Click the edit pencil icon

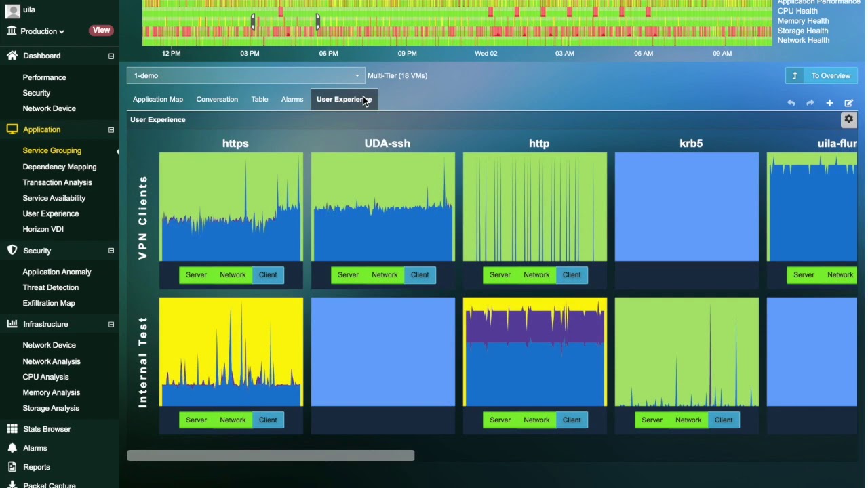(x=848, y=103)
